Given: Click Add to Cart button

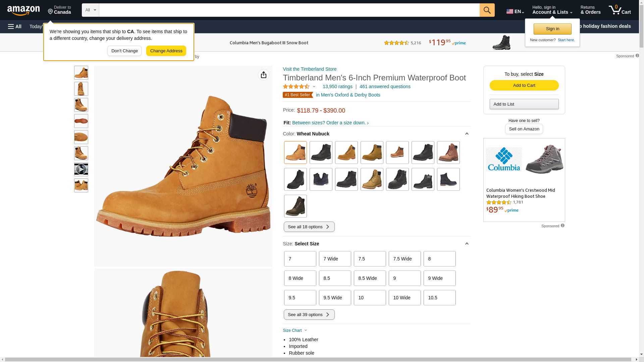Looking at the screenshot, I should (x=524, y=85).
